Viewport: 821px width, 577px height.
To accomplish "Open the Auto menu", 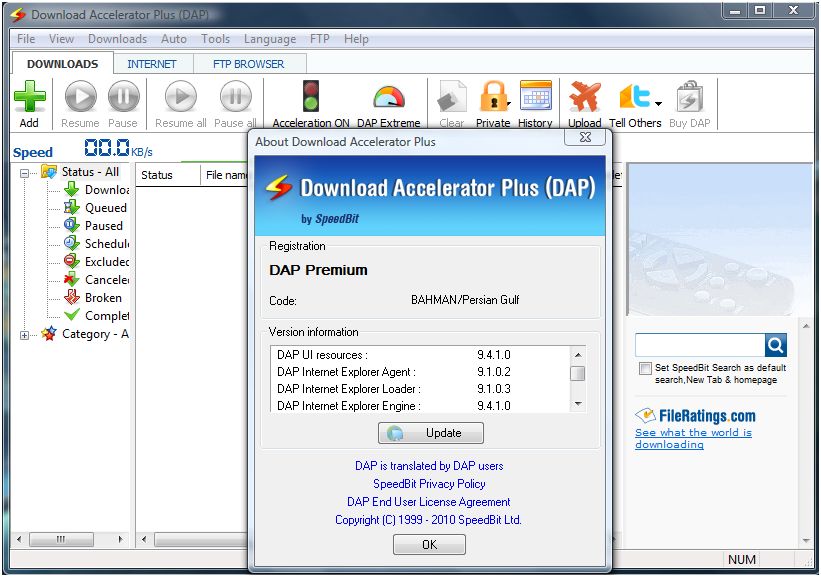I will click(x=174, y=39).
